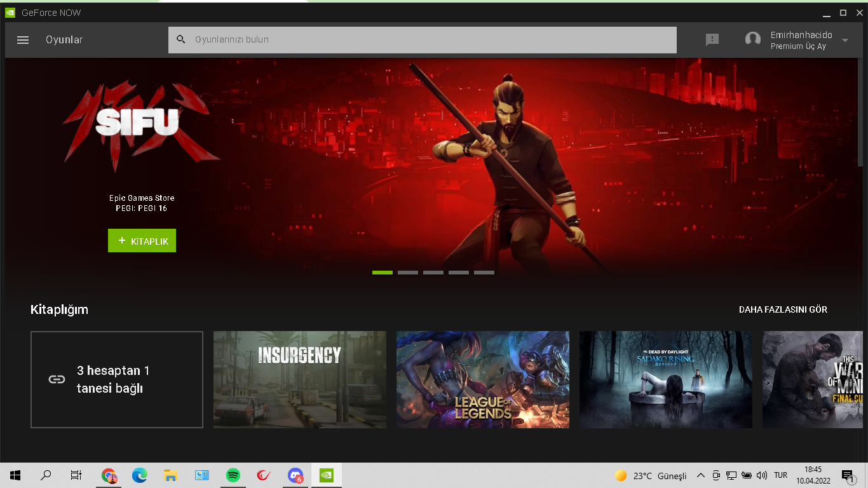Image resolution: width=868 pixels, height=488 pixels.
Task: Click DAHA FAZLASINI GÖR link
Action: 783,310
